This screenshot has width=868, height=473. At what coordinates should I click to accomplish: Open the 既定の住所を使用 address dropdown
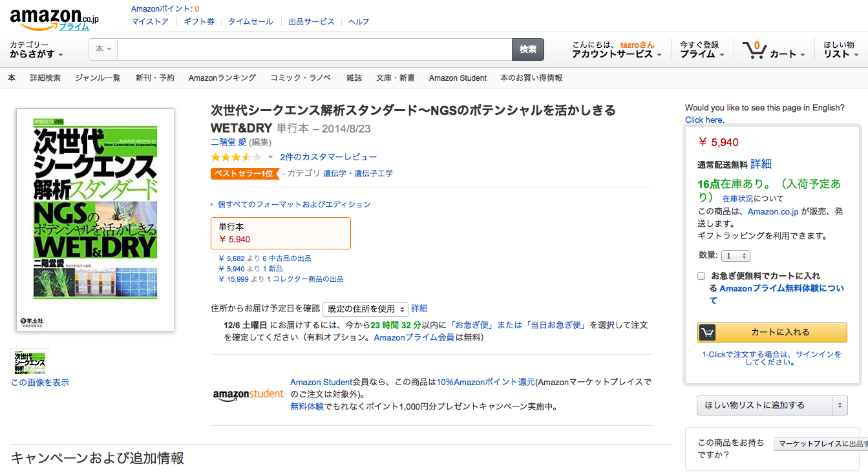click(365, 309)
